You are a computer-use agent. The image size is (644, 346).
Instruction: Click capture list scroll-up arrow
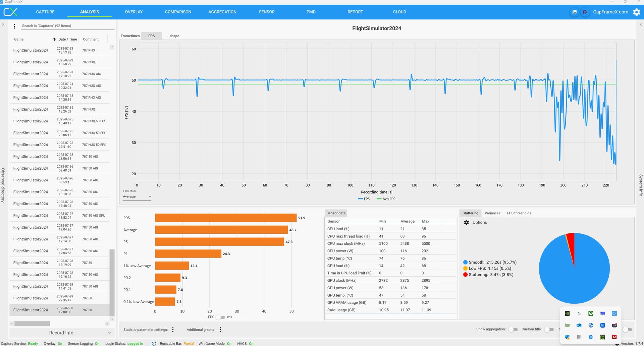point(112,47)
